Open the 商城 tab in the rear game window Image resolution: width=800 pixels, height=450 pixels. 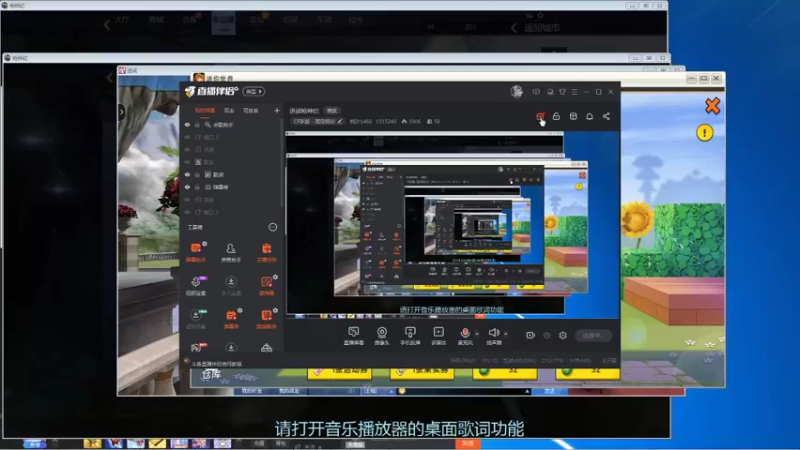[x=156, y=20]
